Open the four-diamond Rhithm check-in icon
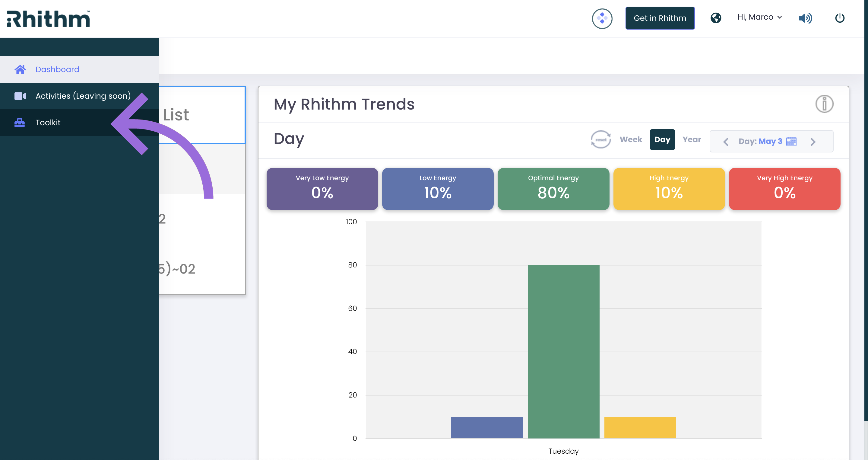The height and width of the screenshot is (460, 868). pos(602,18)
